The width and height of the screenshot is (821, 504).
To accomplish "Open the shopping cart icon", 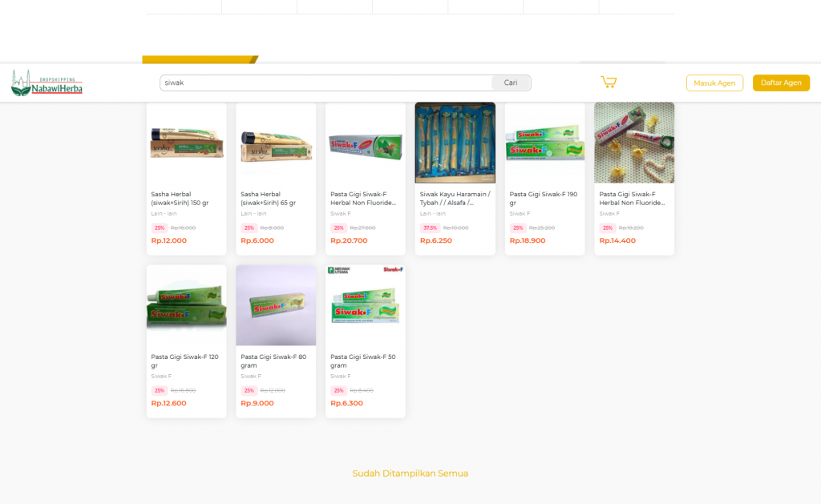I will click(x=609, y=81).
